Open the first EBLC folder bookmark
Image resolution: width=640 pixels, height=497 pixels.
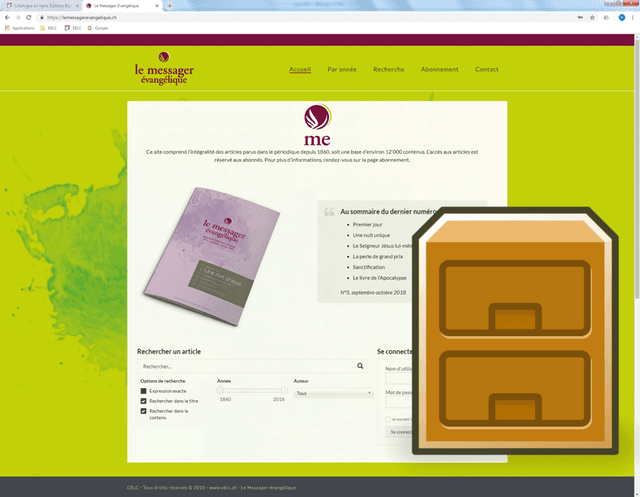click(x=49, y=28)
